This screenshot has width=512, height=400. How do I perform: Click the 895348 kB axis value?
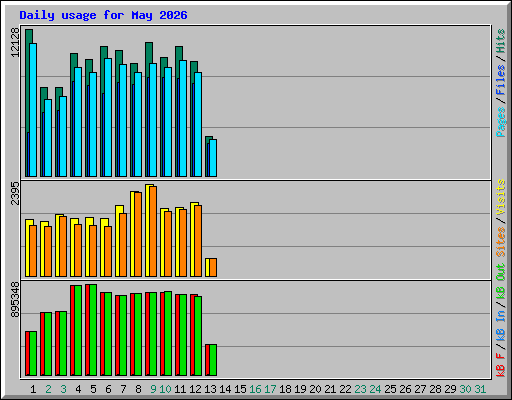pos(15,299)
